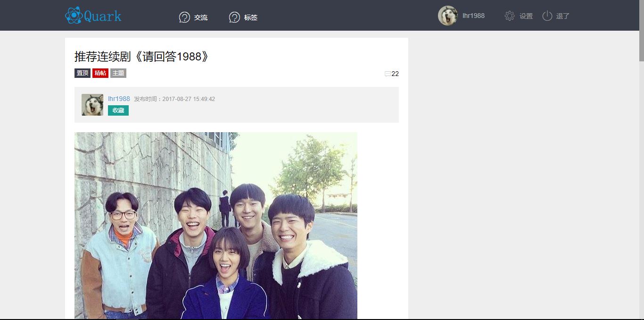Click the 标签 question bubble icon
The width and height of the screenshot is (644, 320).
[x=234, y=17]
